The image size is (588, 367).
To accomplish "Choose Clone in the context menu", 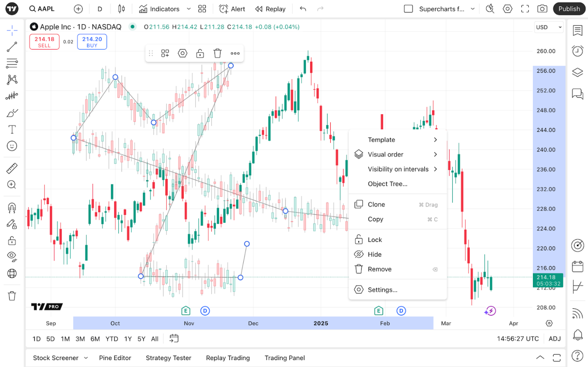I will [398, 204].
